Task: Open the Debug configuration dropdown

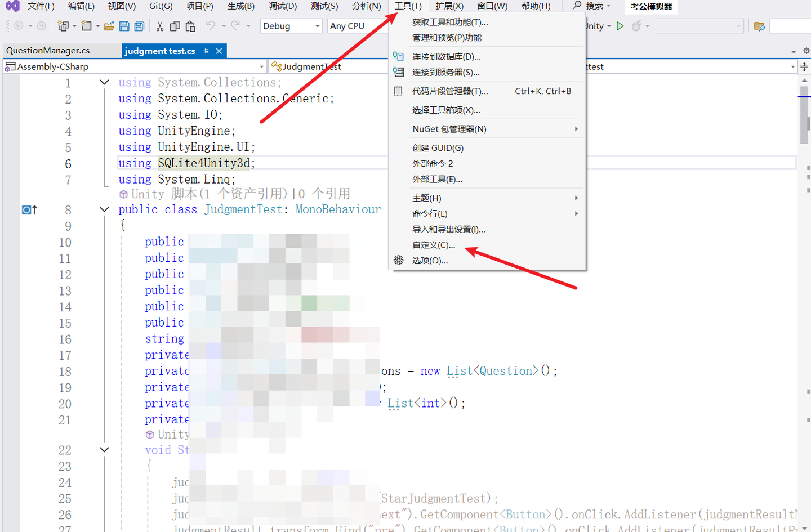Action: (x=291, y=26)
